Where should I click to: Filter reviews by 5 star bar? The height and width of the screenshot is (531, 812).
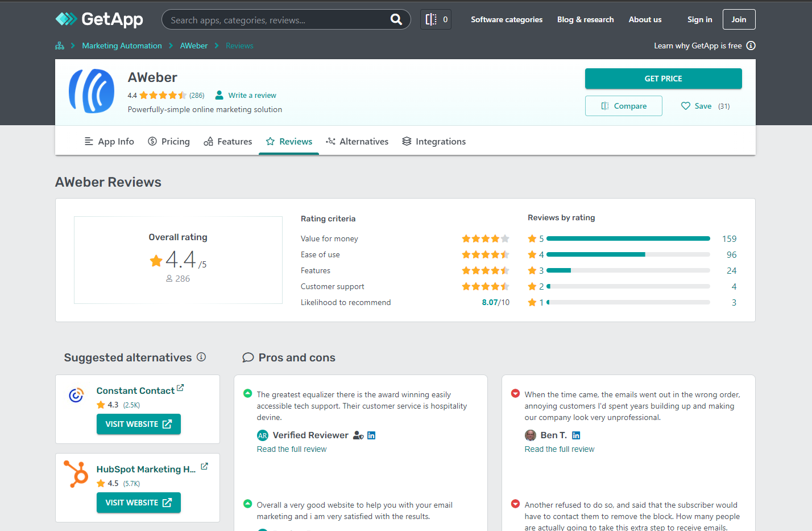[628, 238]
